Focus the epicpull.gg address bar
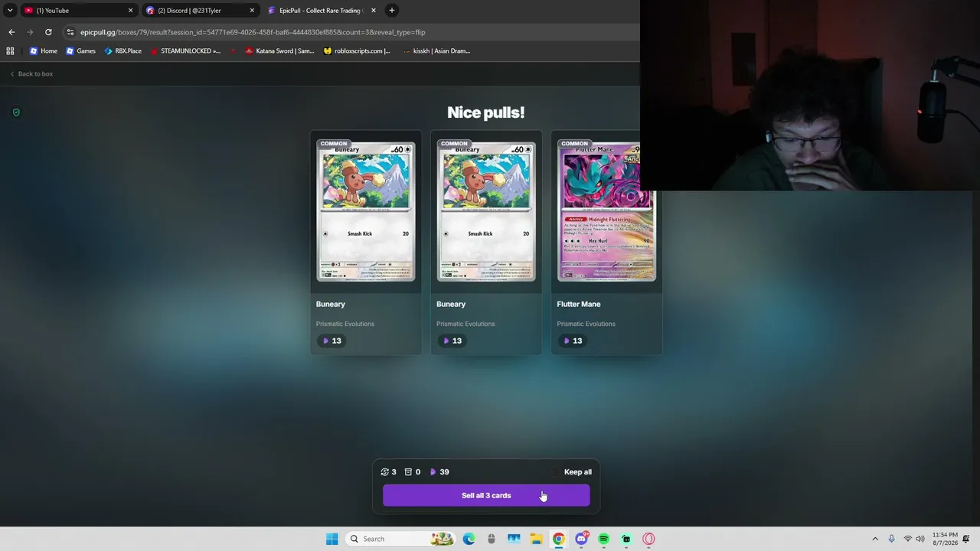Viewport: 980px width, 551px height. 352,32
